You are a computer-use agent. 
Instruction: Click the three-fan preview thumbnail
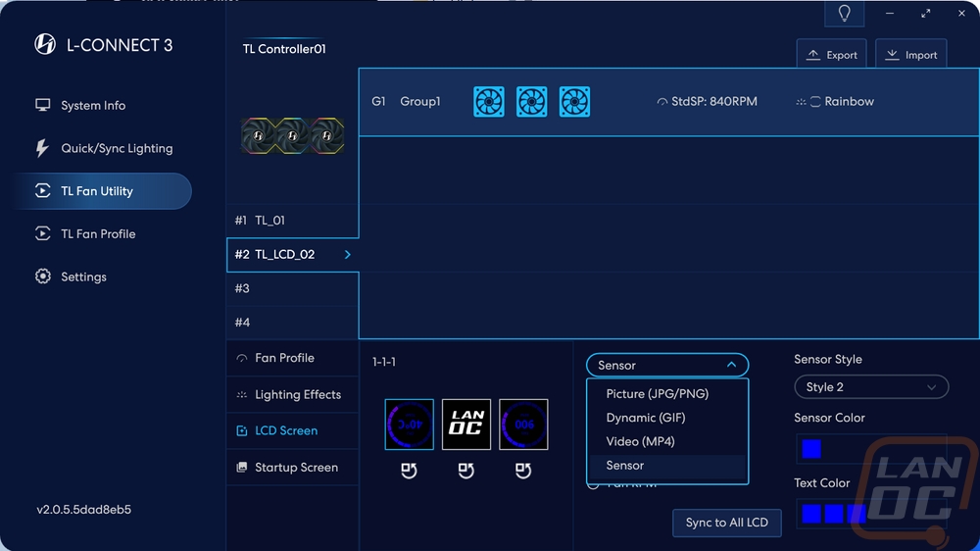(292, 135)
